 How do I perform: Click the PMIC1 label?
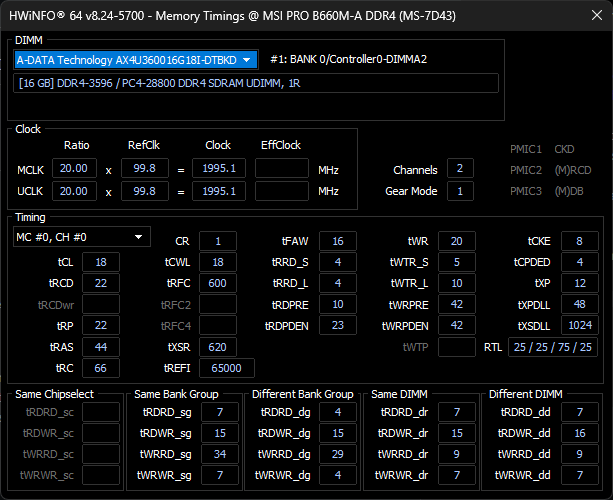click(x=526, y=149)
